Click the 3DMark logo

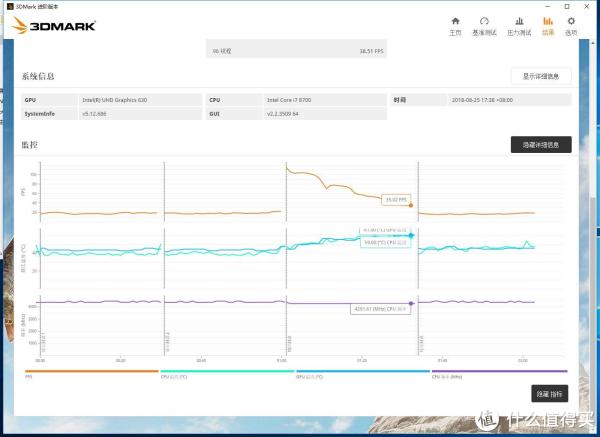(x=54, y=26)
